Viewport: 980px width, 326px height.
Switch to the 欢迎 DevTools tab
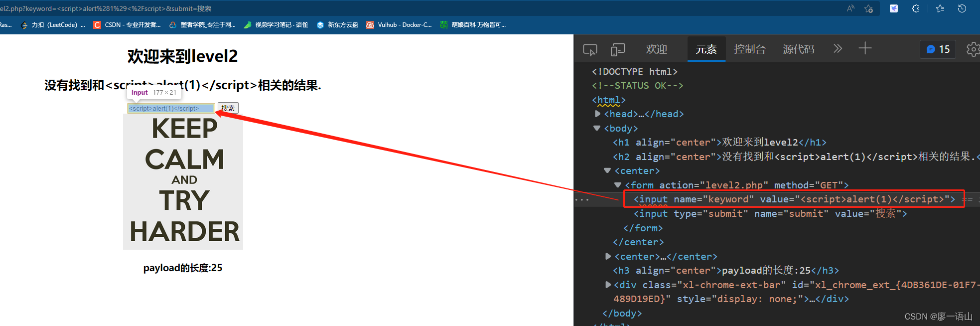coord(657,49)
